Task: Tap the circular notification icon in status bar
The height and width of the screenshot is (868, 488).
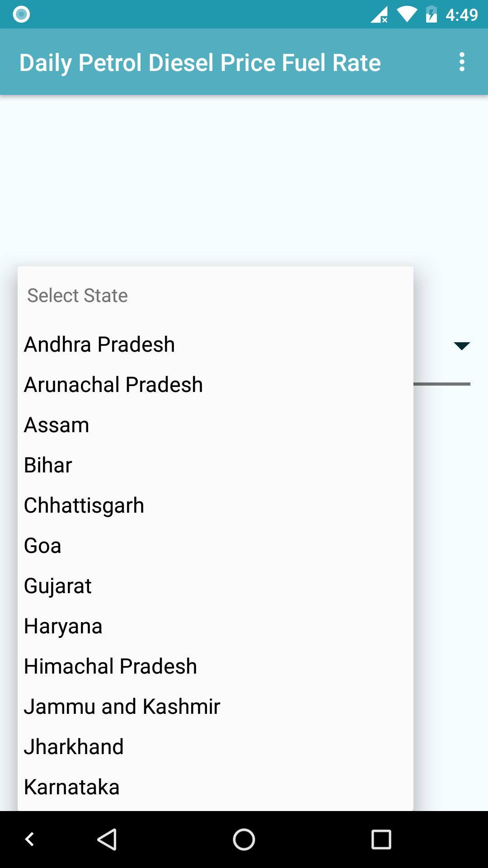Action: (21, 14)
